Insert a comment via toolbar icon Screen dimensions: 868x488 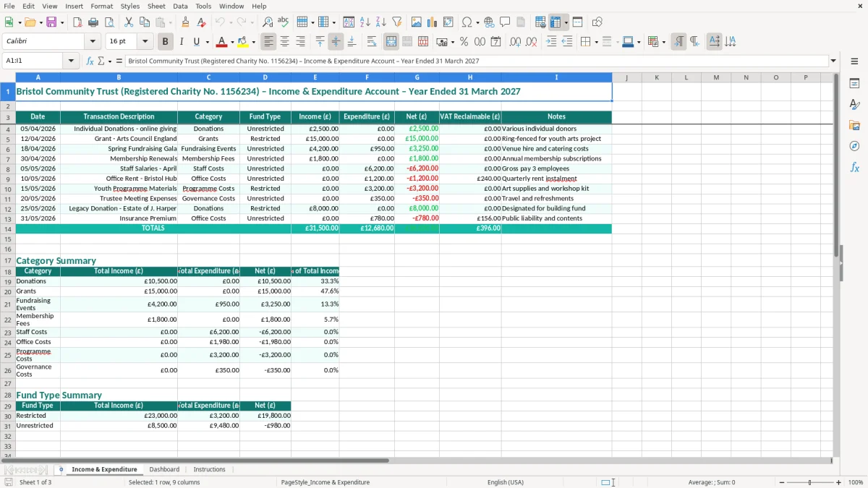click(505, 22)
